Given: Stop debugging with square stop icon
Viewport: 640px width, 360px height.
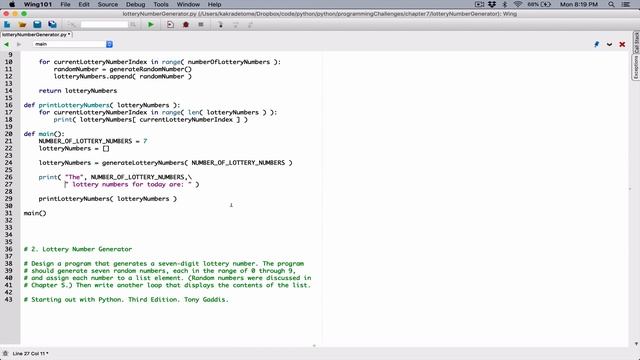Looking at the screenshot, I should click(201, 24).
